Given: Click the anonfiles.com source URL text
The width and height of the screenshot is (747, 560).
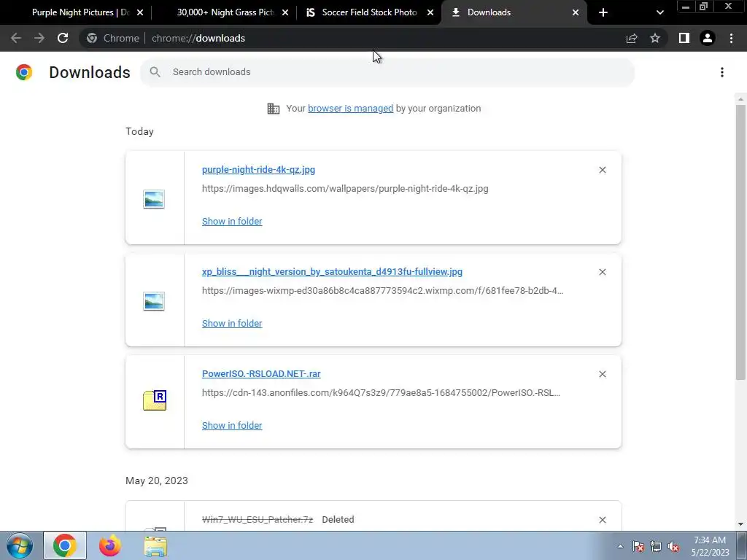Looking at the screenshot, I should tap(381, 393).
